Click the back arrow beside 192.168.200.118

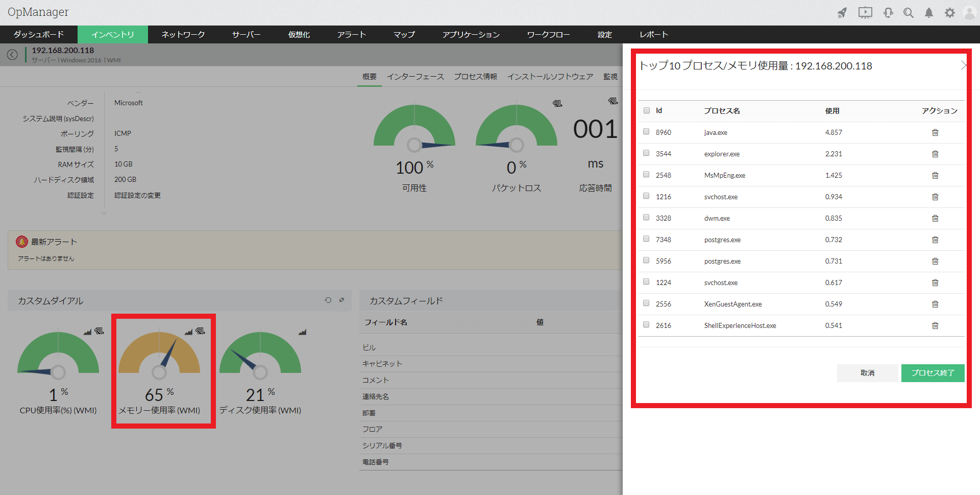(x=12, y=55)
